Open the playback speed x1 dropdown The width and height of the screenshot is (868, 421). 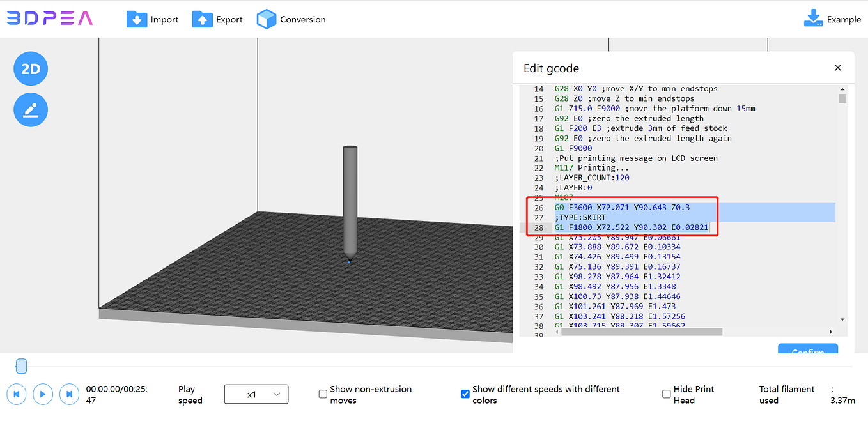[256, 394]
